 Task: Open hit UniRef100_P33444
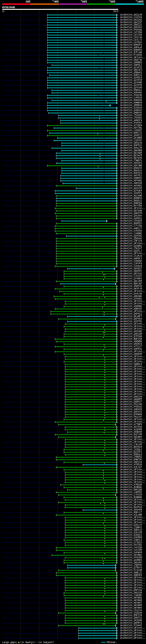point(131,55)
